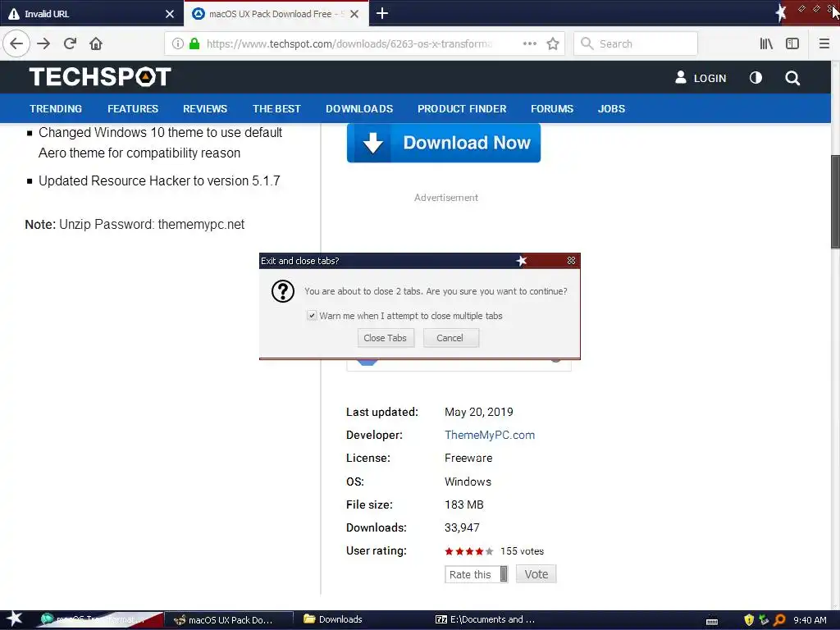The height and width of the screenshot is (630, 840).
Task: Open TechSpot site search magnifier
Action: [x=792, y=78]
